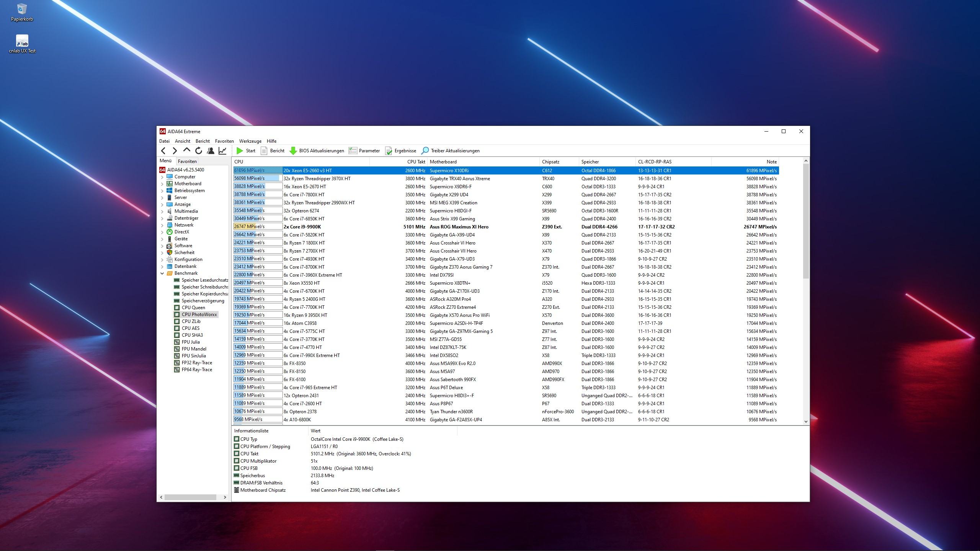Select FPU Julia benchmark item
Viewport: 980px width, 551px height.
[191, 342]
